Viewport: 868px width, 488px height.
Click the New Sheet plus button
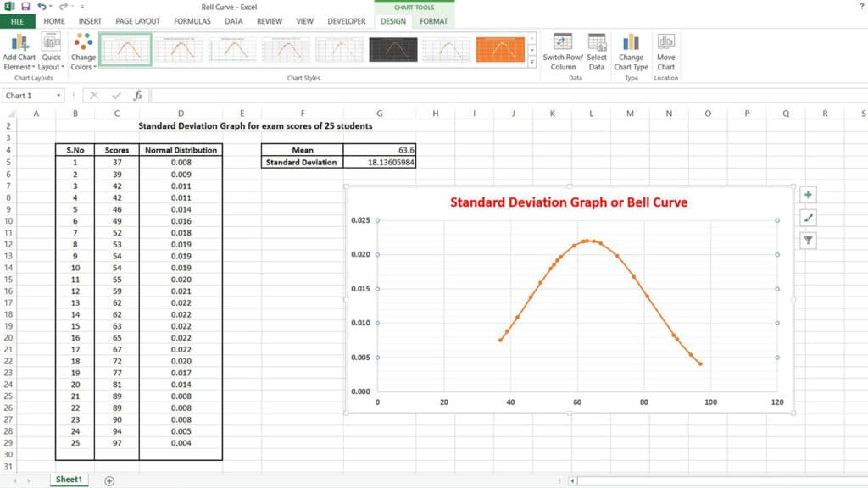coord(108,479)
